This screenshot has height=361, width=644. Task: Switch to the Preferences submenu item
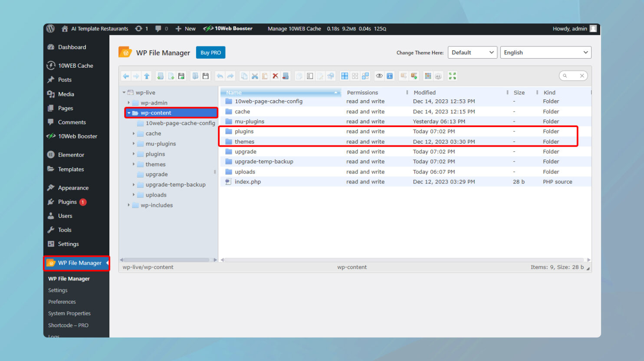click(62, 302)
